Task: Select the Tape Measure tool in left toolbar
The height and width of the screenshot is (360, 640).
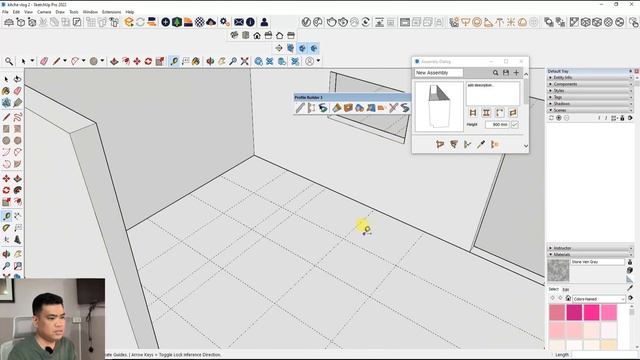Action: click(7, 216)
